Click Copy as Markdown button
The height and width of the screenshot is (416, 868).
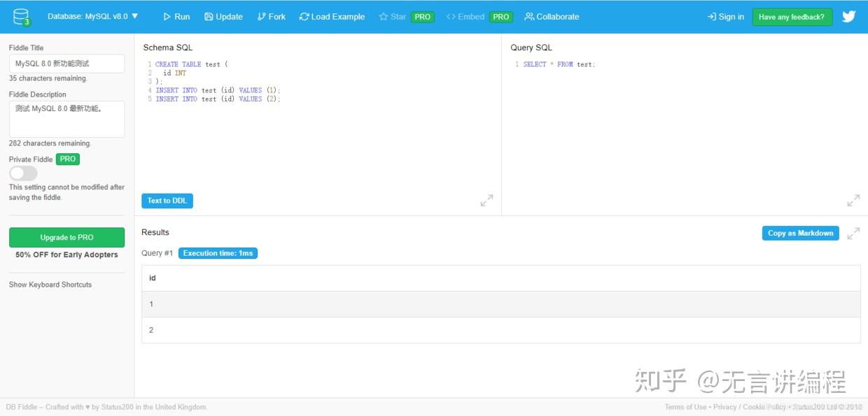click(800, 234)
